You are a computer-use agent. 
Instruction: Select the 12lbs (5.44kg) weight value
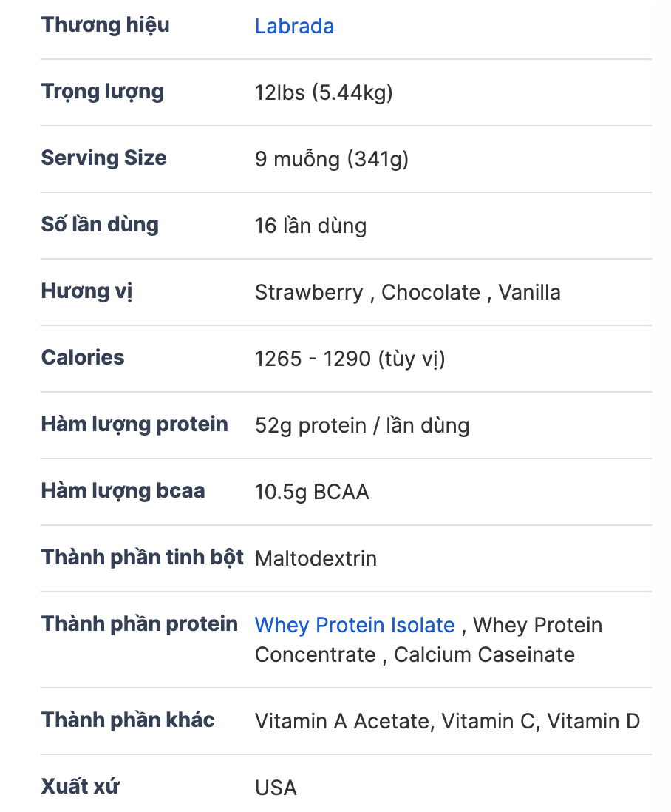point(324,93)
